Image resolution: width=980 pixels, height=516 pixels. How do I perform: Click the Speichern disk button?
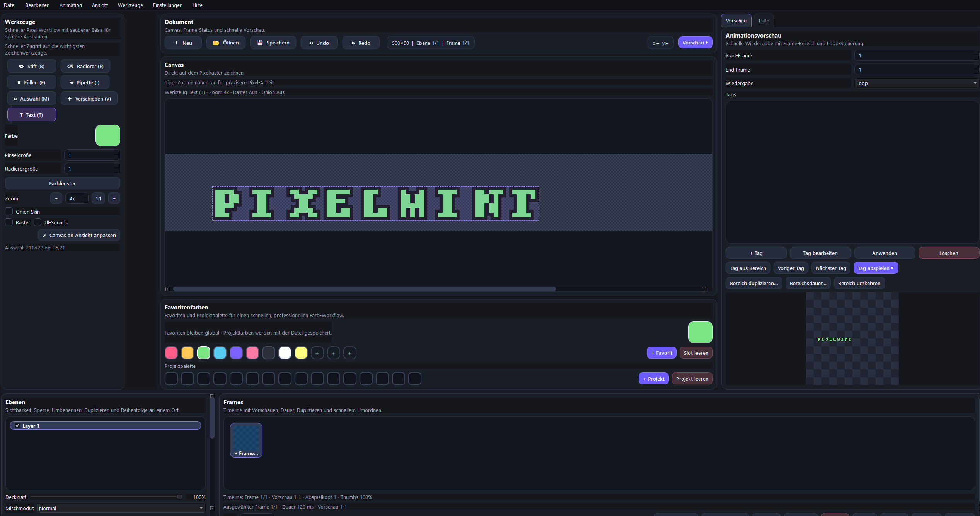(273, 43)
